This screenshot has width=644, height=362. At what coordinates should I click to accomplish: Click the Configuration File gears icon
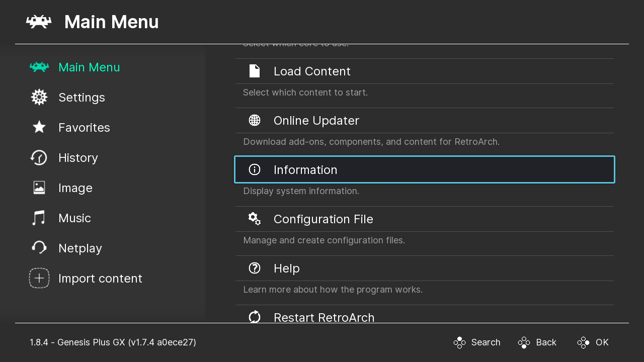click(x=255, y=219)
